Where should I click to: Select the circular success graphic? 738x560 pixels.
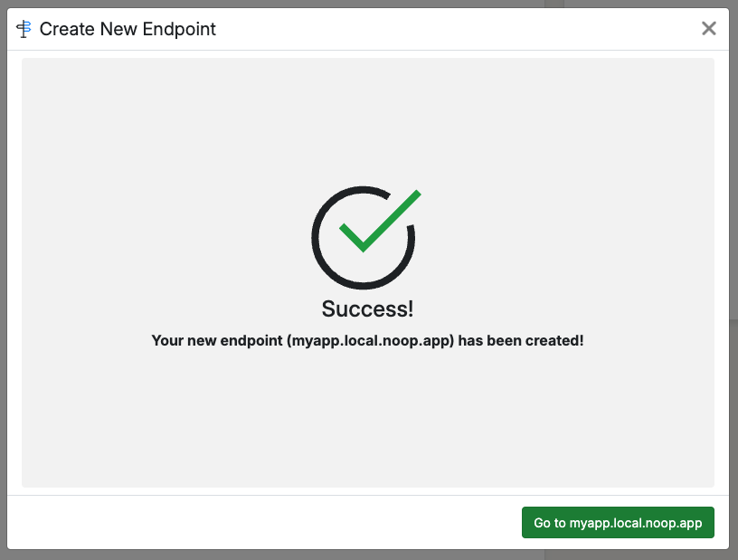coord(364,237)
